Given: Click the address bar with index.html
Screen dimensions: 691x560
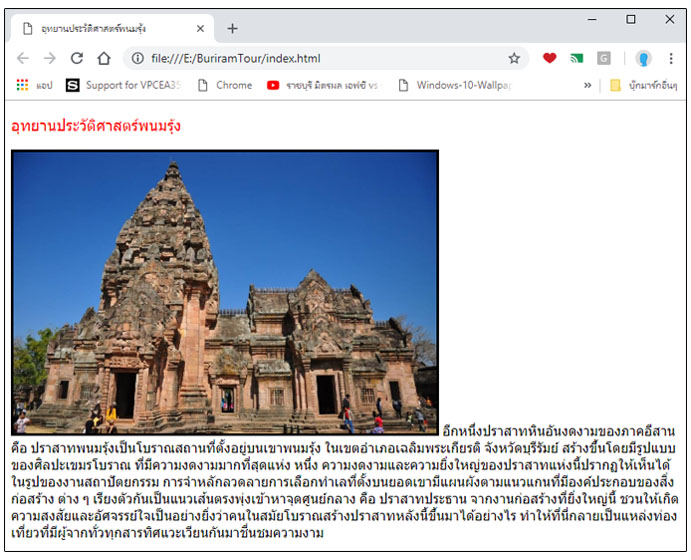Looking at the screenshot, I should 320,59.
